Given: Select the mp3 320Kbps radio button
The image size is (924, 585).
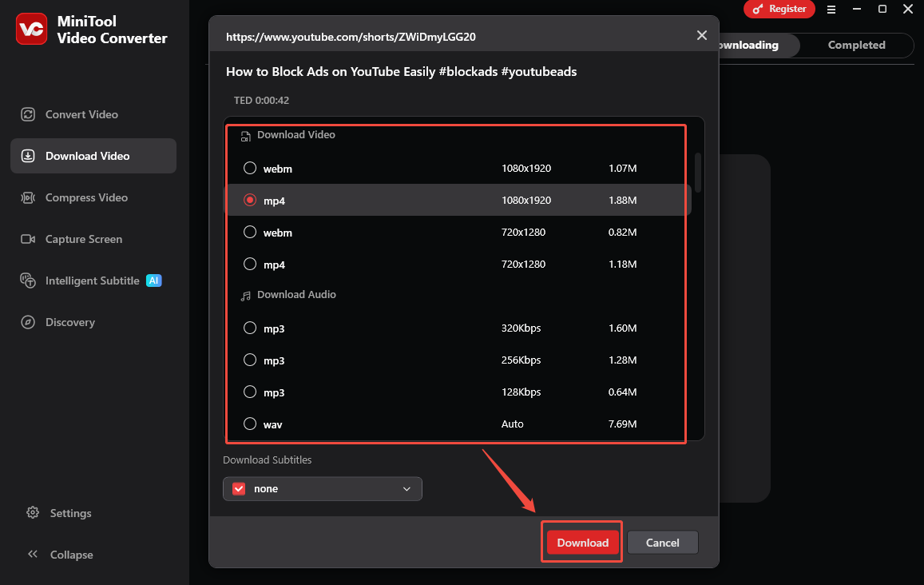Looking at the screenshot, I should (x=250, y=328).
